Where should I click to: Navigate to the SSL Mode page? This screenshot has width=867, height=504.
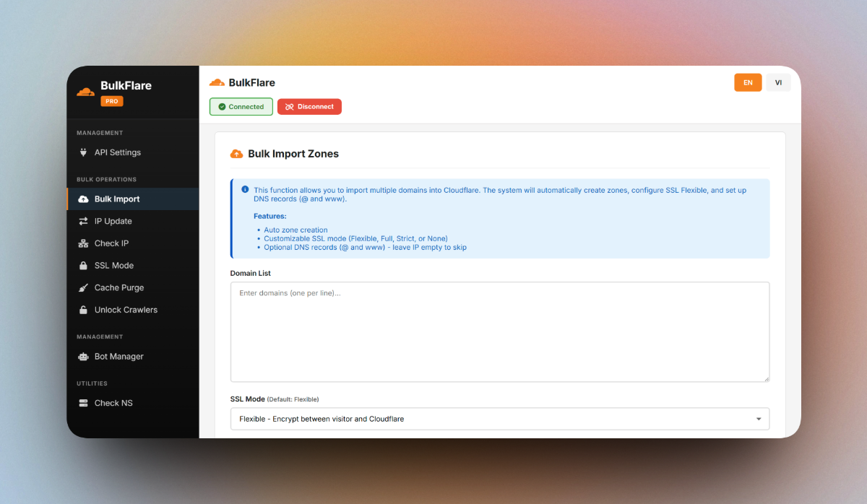click(x=133, y=266)
